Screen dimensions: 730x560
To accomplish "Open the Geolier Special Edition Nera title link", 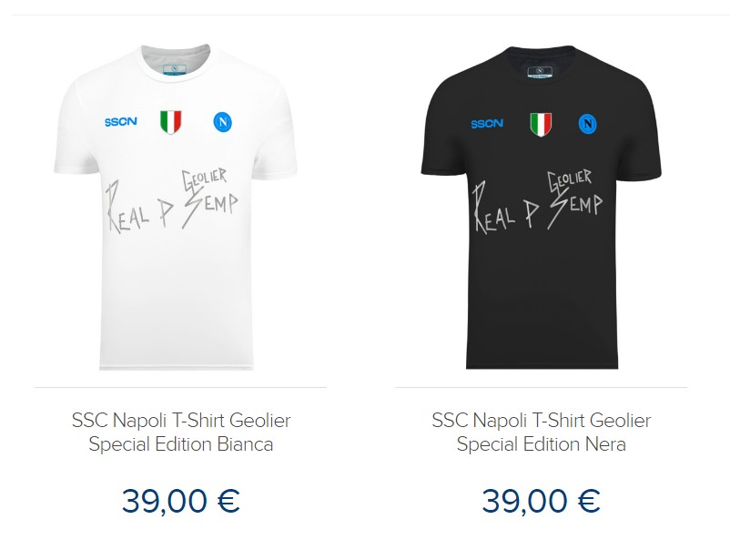I will click(x=542, y=433).
